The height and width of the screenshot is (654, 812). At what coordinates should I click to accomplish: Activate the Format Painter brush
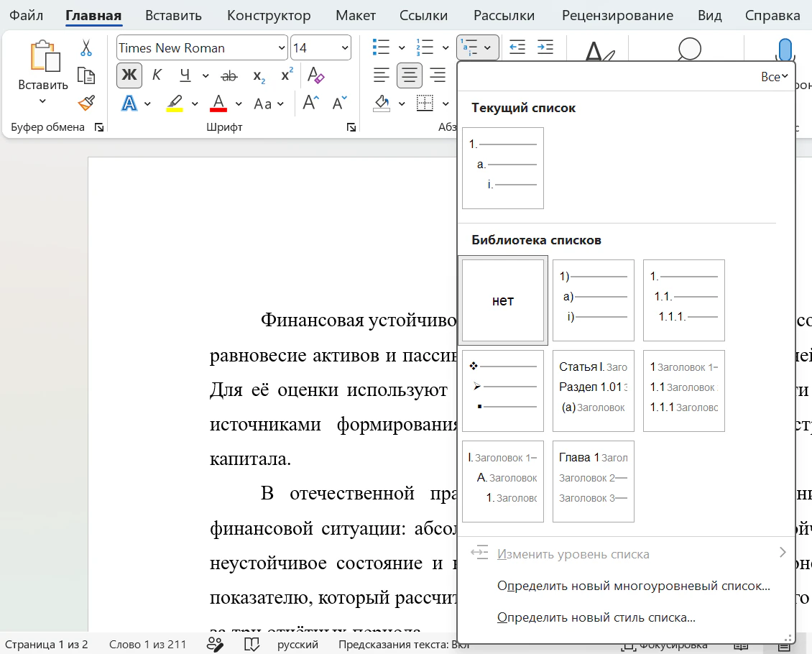86,103
